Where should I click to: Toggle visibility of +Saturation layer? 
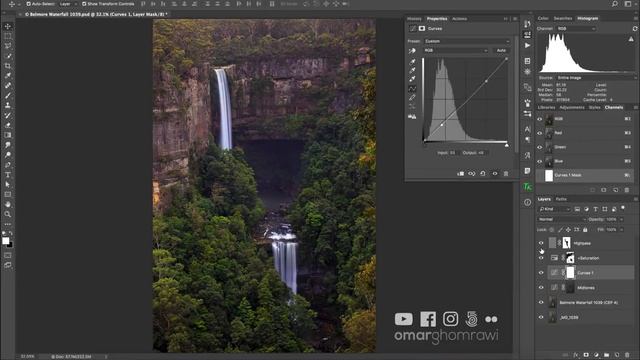coord(541,258)
